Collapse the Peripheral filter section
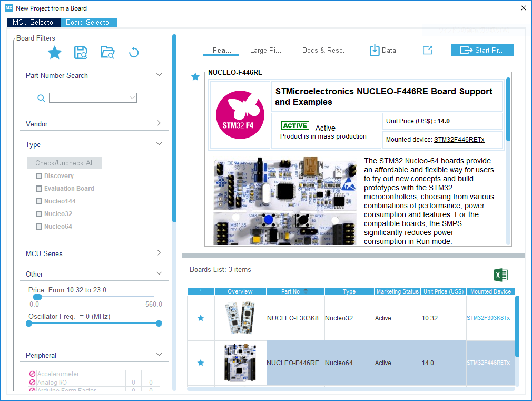This screenshot has width=532, height=401. click(159, 355)
